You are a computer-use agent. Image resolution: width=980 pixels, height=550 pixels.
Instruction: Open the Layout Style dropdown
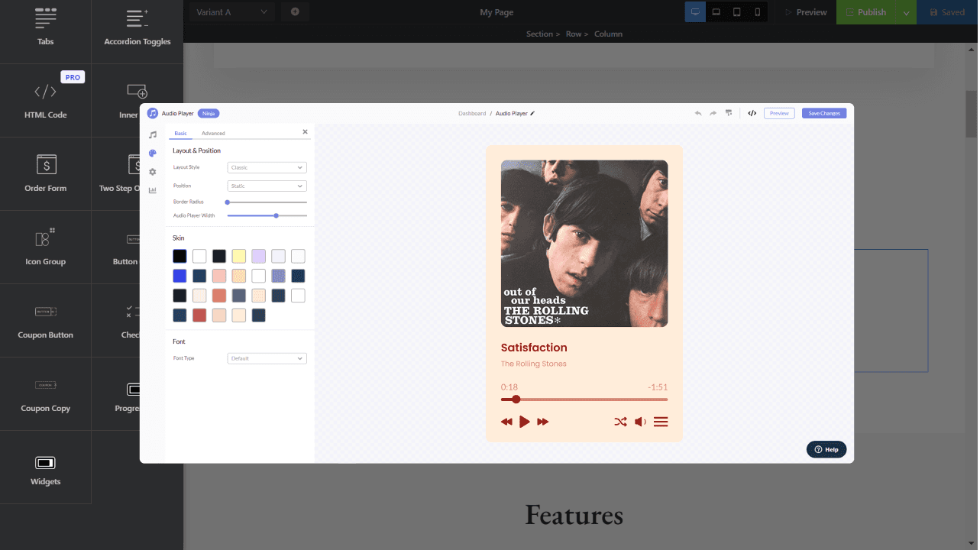(x=267, y=167)
